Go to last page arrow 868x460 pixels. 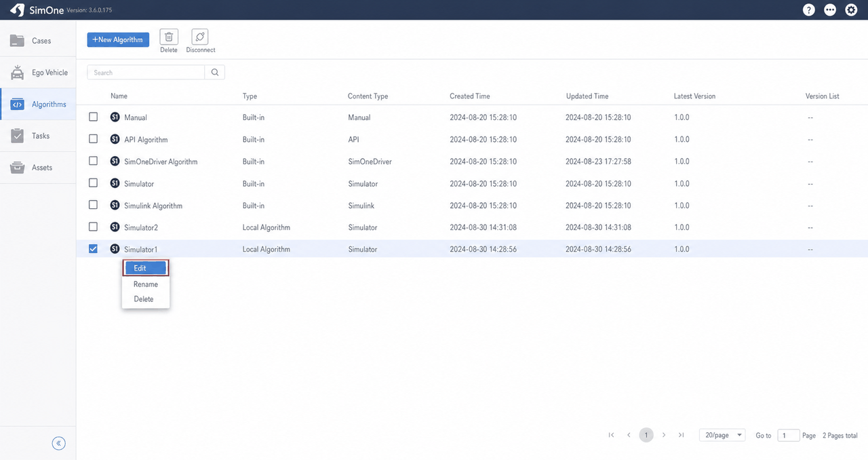[x=681, y=435]
